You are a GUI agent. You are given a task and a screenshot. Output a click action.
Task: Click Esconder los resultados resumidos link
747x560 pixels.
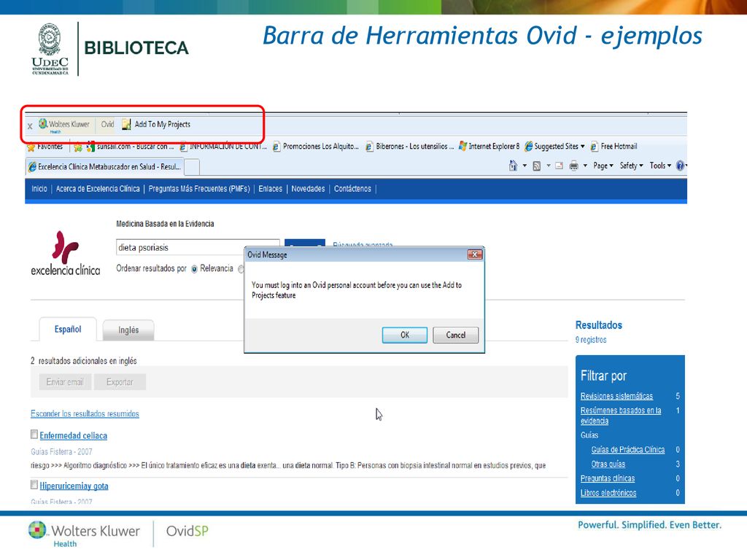coord(85,414)
